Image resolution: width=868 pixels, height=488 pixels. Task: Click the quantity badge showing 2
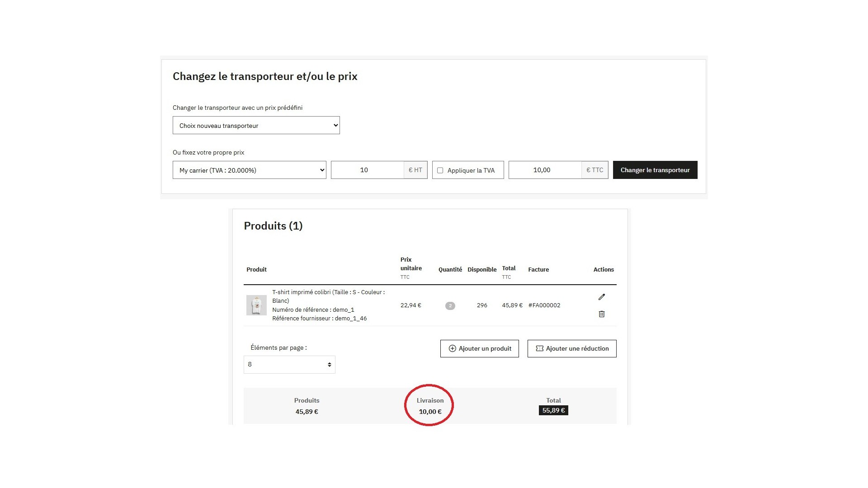click(x=450, y=306)
